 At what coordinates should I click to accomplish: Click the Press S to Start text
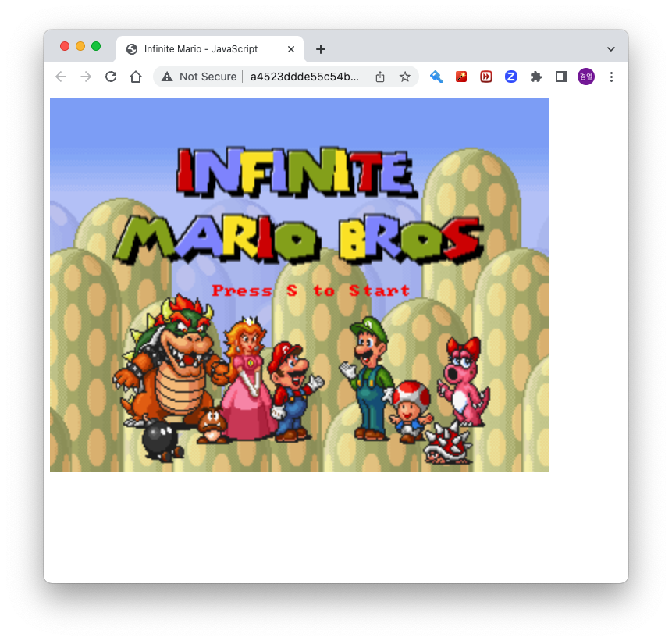point(311,290)
